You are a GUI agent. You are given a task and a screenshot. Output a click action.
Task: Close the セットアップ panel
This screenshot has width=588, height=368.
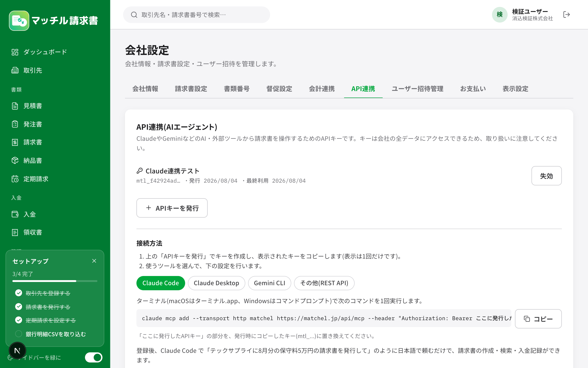click(x=94, y=261)
